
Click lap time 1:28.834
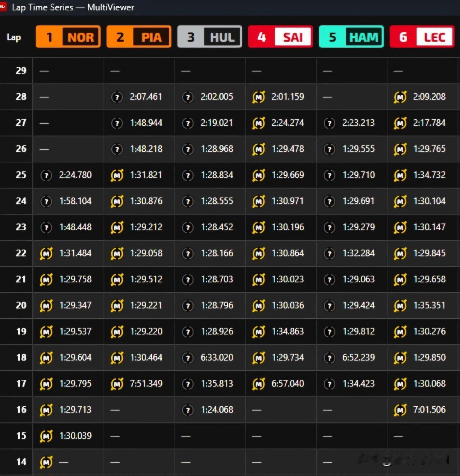[x=217, y=175]
